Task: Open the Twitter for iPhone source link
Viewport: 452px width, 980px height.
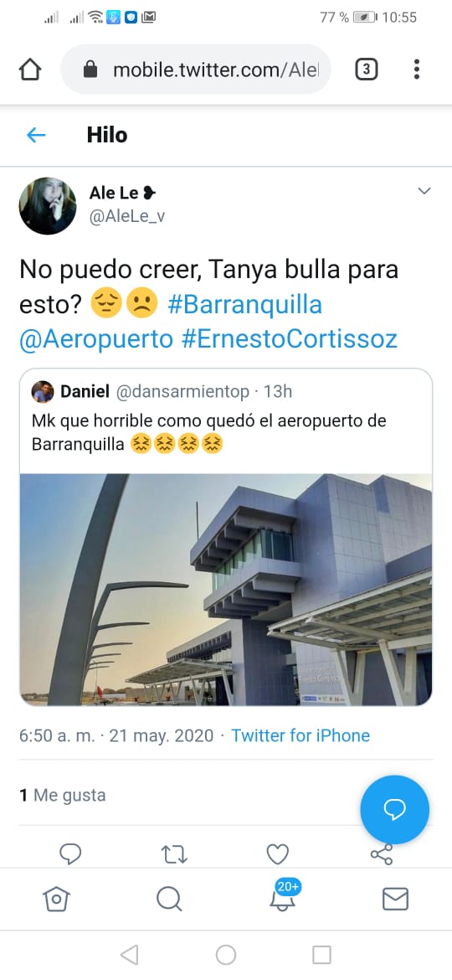Action: 300,735
